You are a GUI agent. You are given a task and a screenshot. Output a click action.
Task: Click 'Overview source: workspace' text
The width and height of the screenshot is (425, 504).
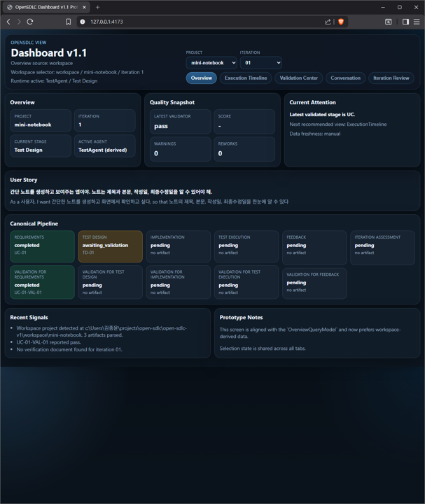click(41, 63)
